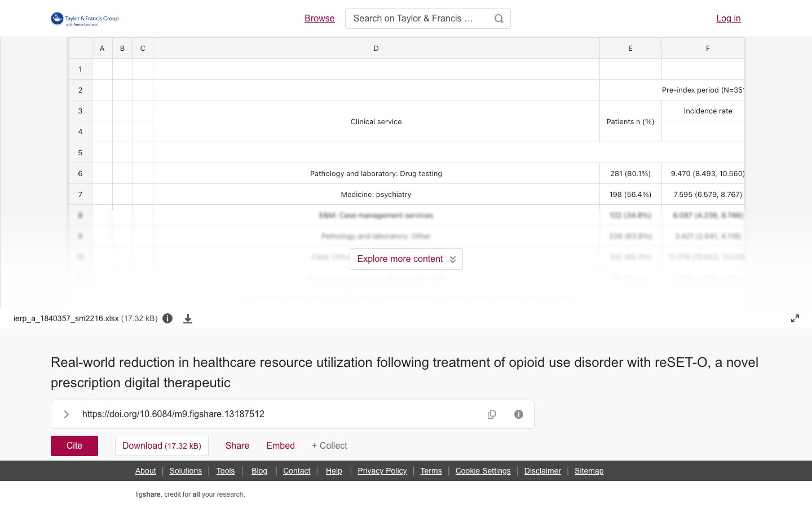Open Blog footer link
Screen dimensions: 812x508
tap(259, 471)
